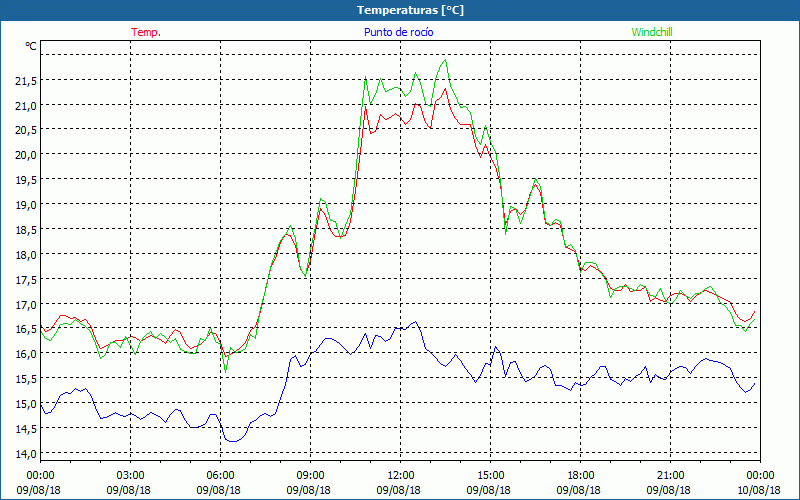
Task: Click the 17,0 y-axis value
Action: tap(26, 305)
